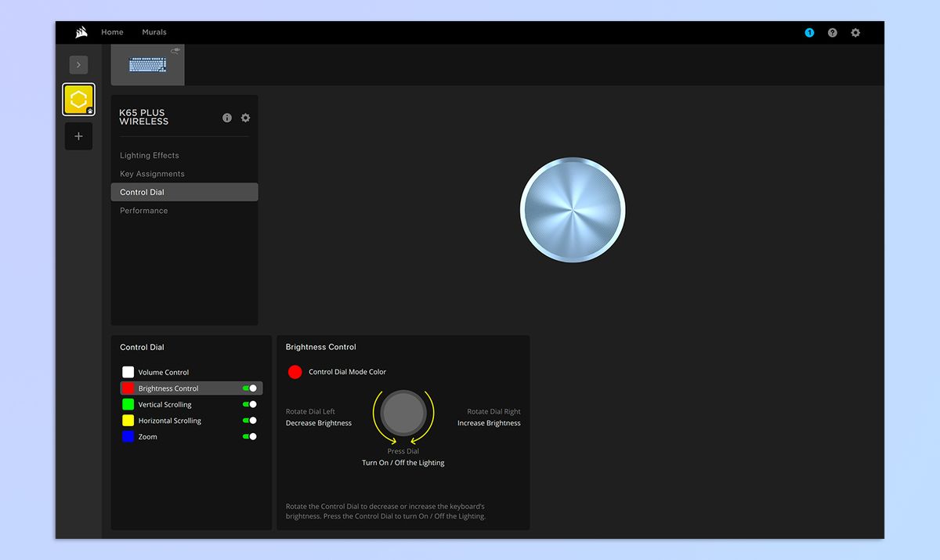940x560 pixels.
Task: Select the K65 keyboard device thumbnail
Action: [x=148, y=65]
